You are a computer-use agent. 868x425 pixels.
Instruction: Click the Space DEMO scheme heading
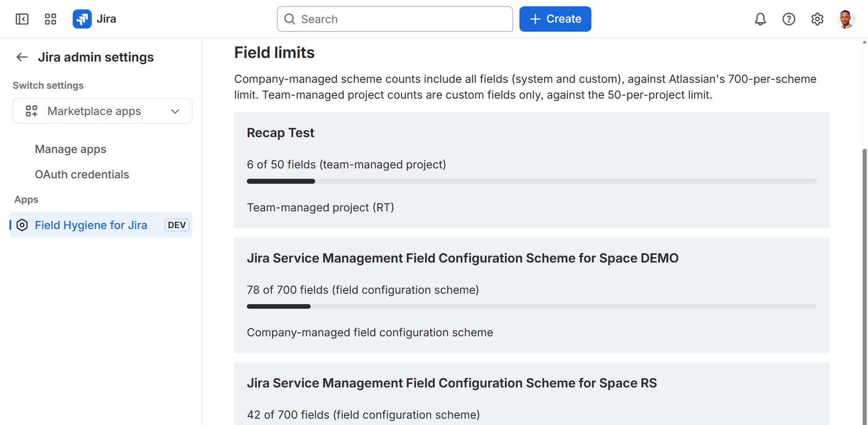coord(462,258)
